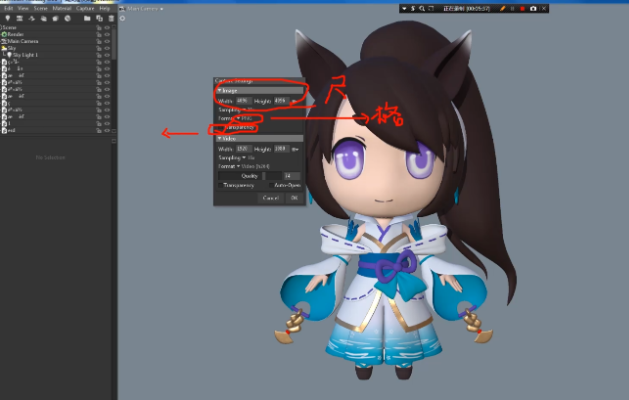This screenshot has height=400, width=629.
Task: Click the window region icon in recorder bar
Action: [x=431, y=8]
